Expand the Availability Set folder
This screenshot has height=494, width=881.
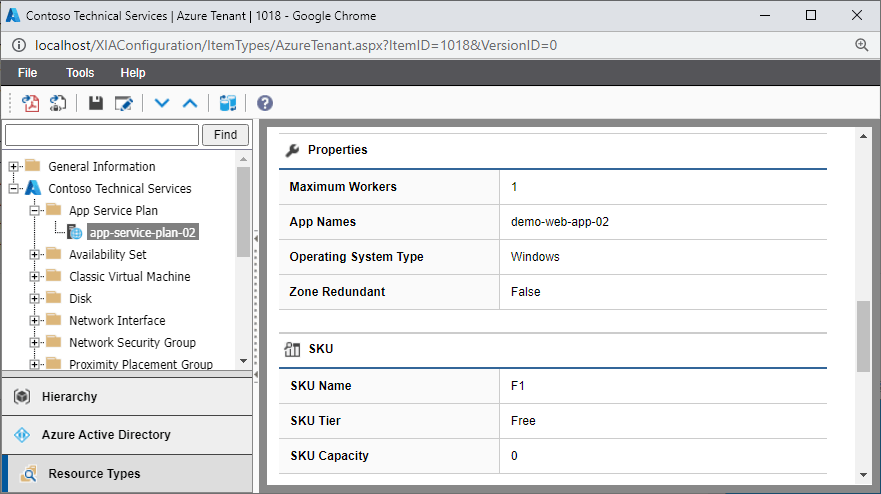(34, 255)
